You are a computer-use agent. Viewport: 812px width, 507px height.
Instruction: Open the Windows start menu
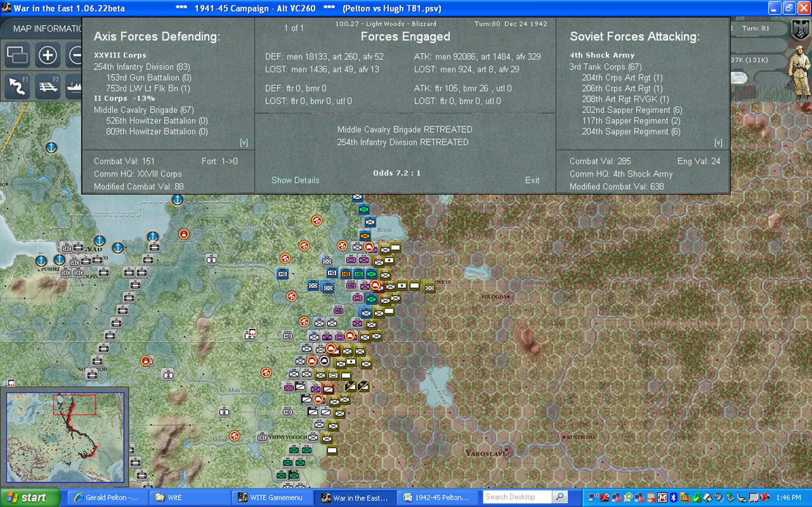30,498
